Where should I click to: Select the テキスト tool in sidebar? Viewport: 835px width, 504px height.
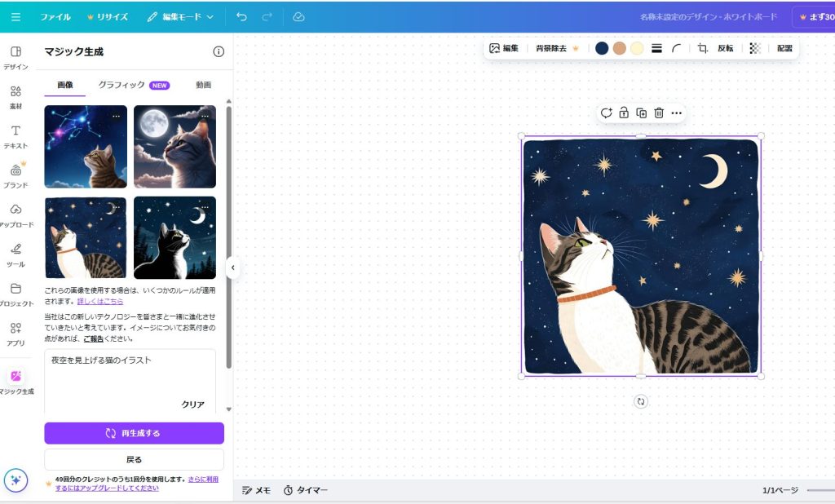pos(15,136)
